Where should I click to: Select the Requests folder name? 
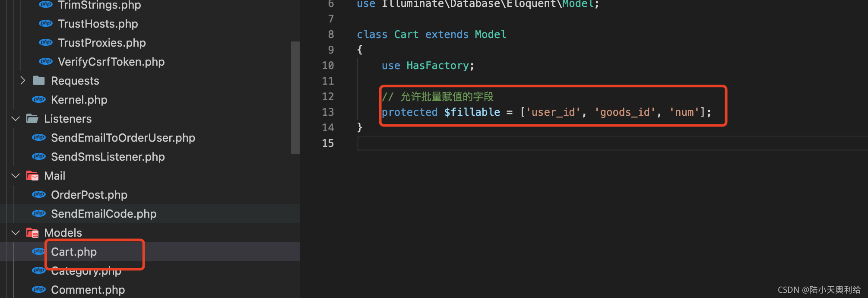point(75,81)
